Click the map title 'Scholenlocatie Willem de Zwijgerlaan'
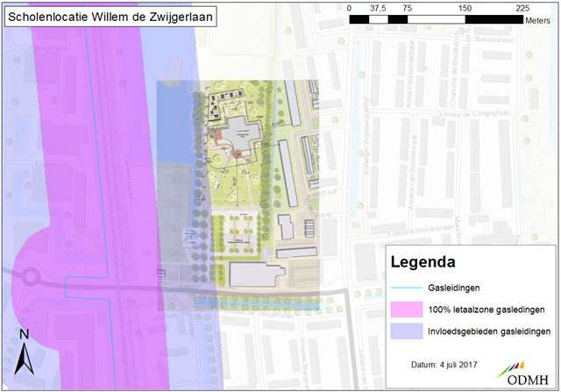 tap(110, 17)
